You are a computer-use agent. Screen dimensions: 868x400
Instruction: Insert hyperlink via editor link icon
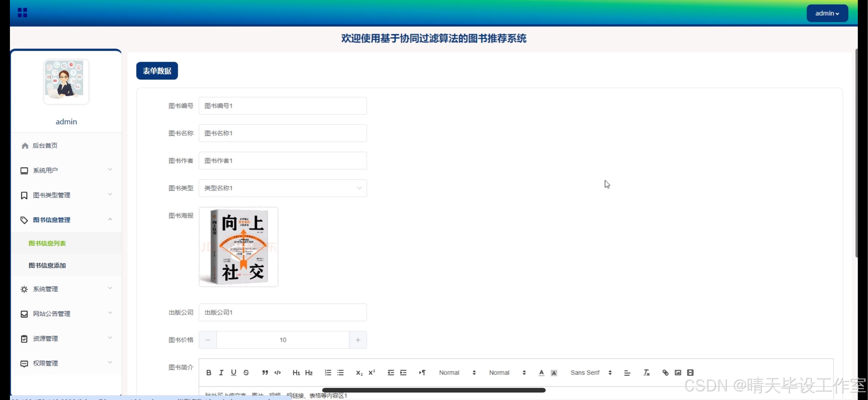pyautogui.click(x=665, y=372)
